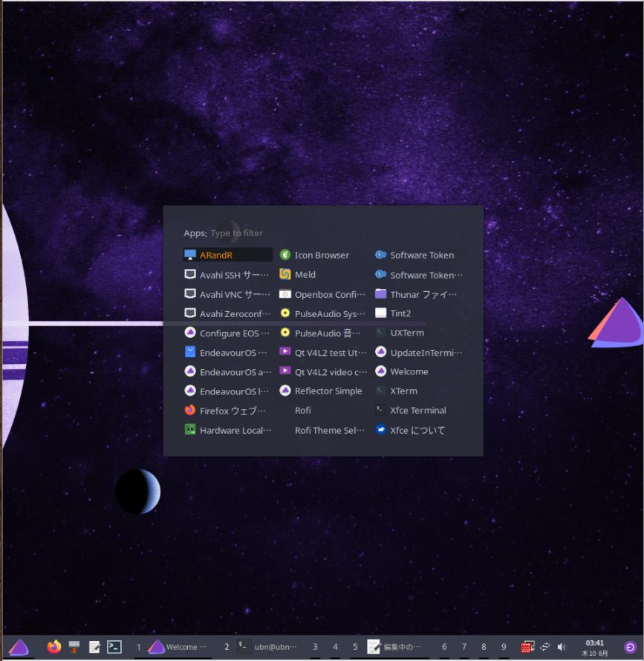Click the Openbox Configuration icon
This screenshot has height=661, width=644.
pyautogui.click(x=285, y=294)
